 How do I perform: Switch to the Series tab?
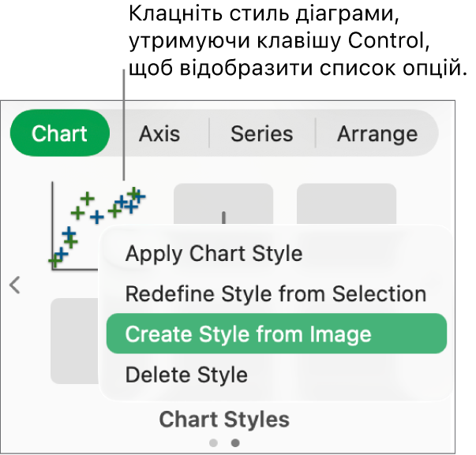261,134
